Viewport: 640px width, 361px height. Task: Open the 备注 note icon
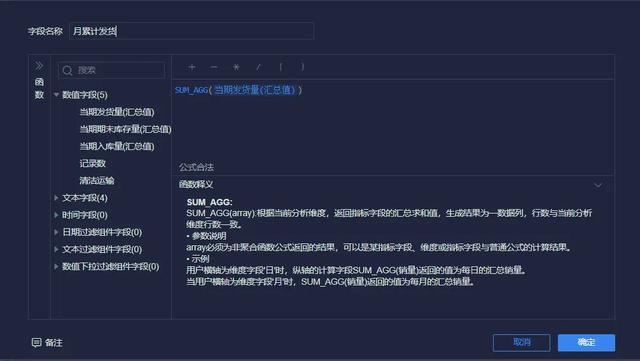(x=36, y=342)
